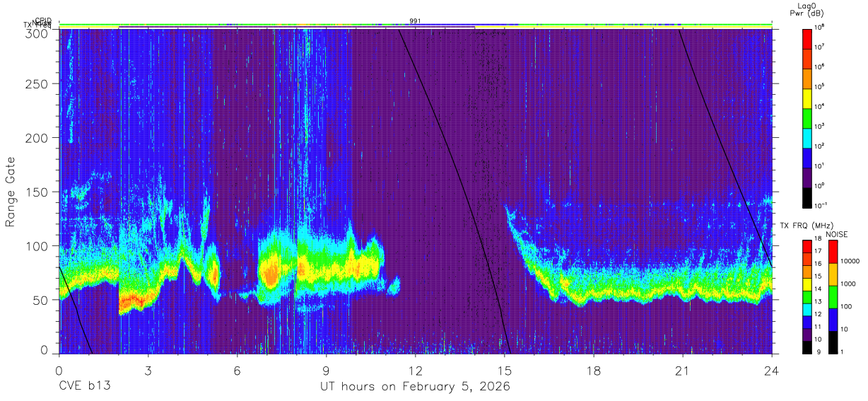This screenshot has height=401, width=868.
Task: Click the y-axis tick label '200'
Action: pyautogui.click(x=37, y=138)
